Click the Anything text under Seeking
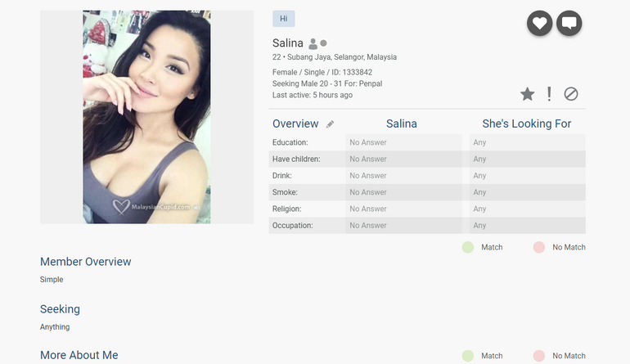This screenshot has width=630, height=364. pos(55,327)
